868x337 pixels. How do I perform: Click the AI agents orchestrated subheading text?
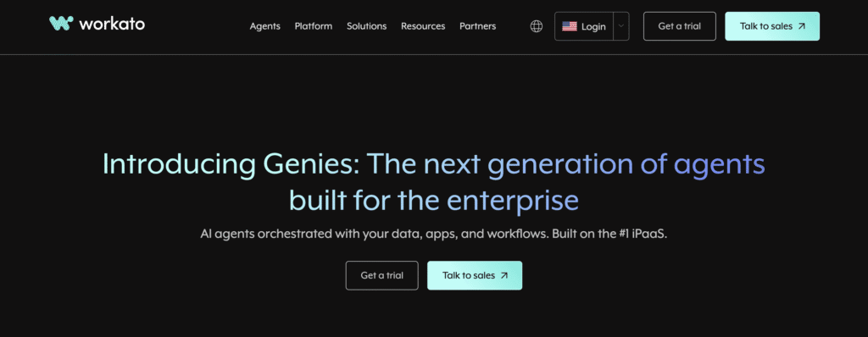[434, 234]
